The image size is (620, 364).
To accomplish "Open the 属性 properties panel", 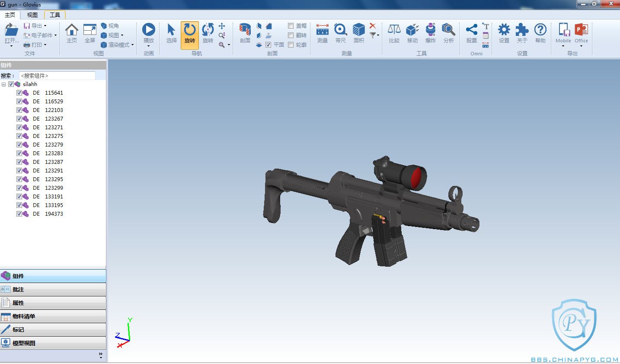I will pyautogui.click(x=53, y=303).
